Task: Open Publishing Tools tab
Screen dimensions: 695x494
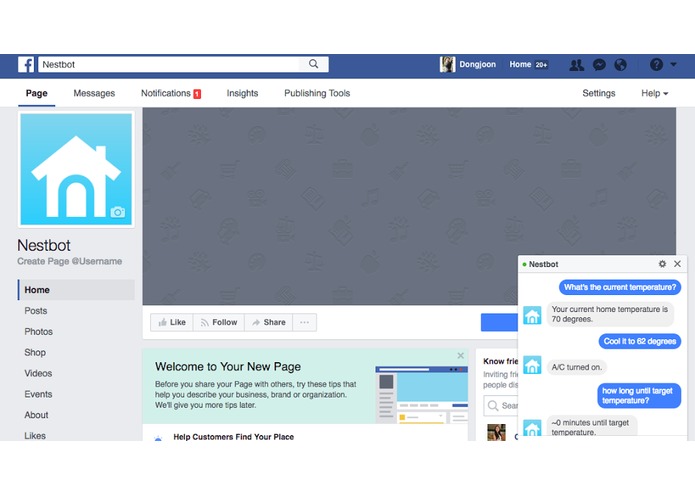Action: pyautogui.click(x=317, y=93)
